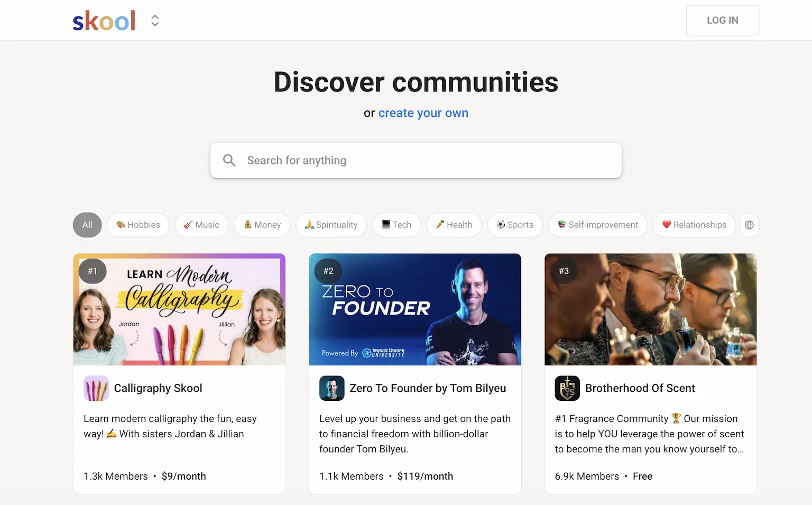The image size is (812, 505).
Task: Click the #1 rank badge
Action: 93,271
